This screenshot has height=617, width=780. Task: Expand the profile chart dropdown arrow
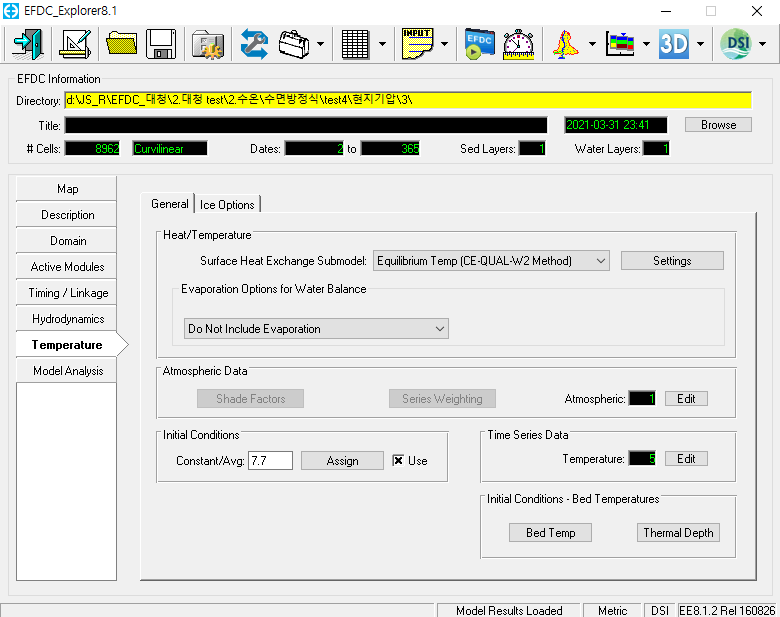pyautogui.click(x=646, y=44)
